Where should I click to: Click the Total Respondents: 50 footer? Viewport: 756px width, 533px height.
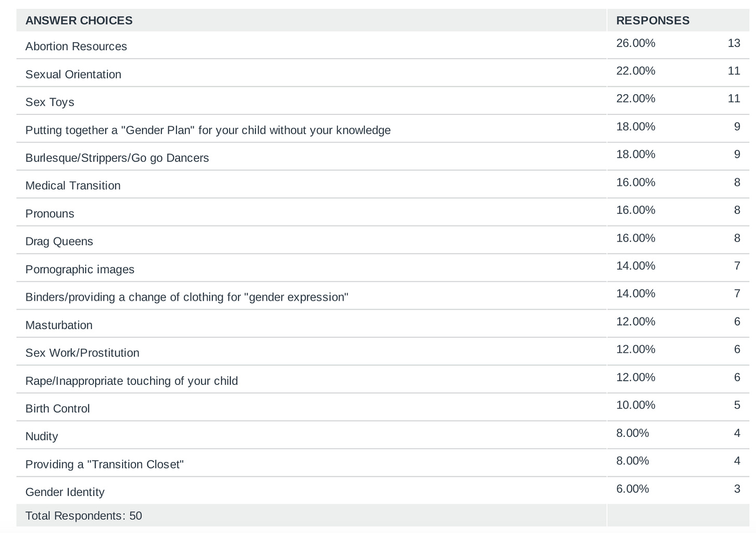(x=84, y=516)
